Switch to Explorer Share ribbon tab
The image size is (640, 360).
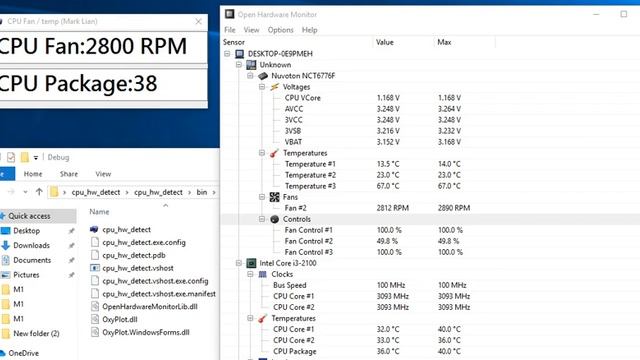pos(69,174)
